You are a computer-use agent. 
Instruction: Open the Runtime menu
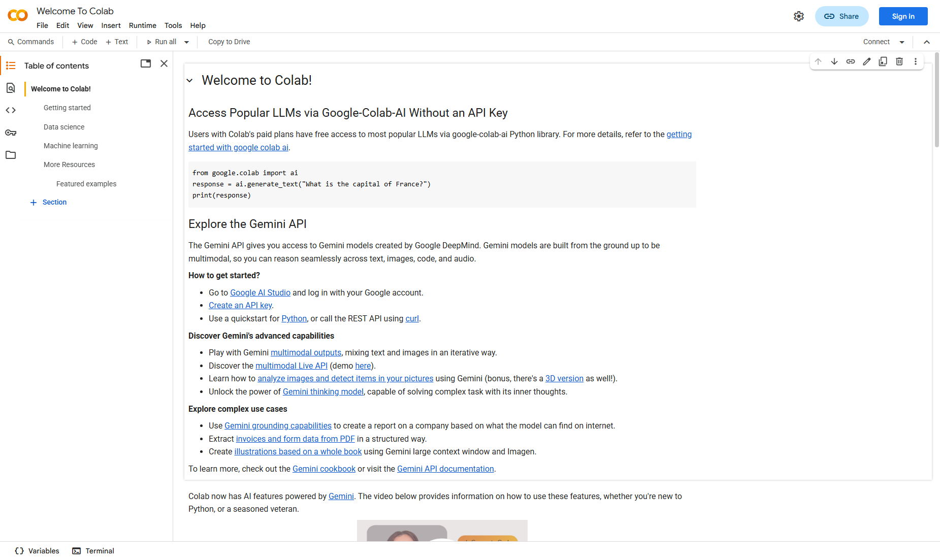[x=143, y=25]
